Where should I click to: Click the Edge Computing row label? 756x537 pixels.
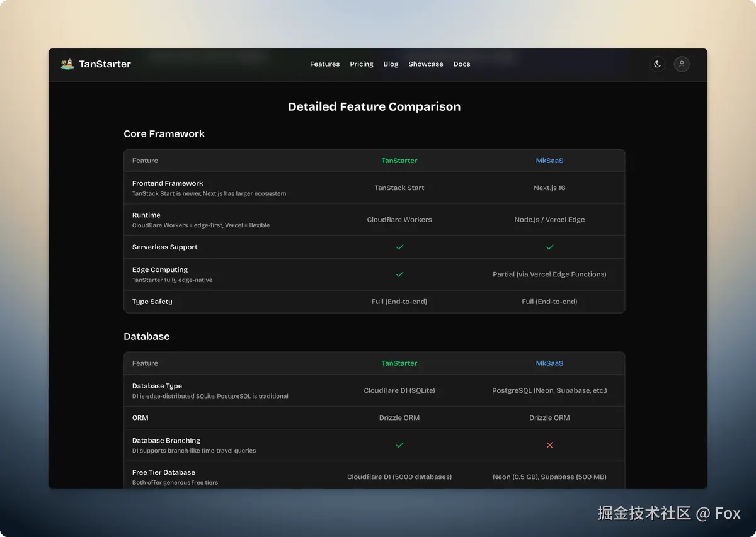[x=160, y=269]
